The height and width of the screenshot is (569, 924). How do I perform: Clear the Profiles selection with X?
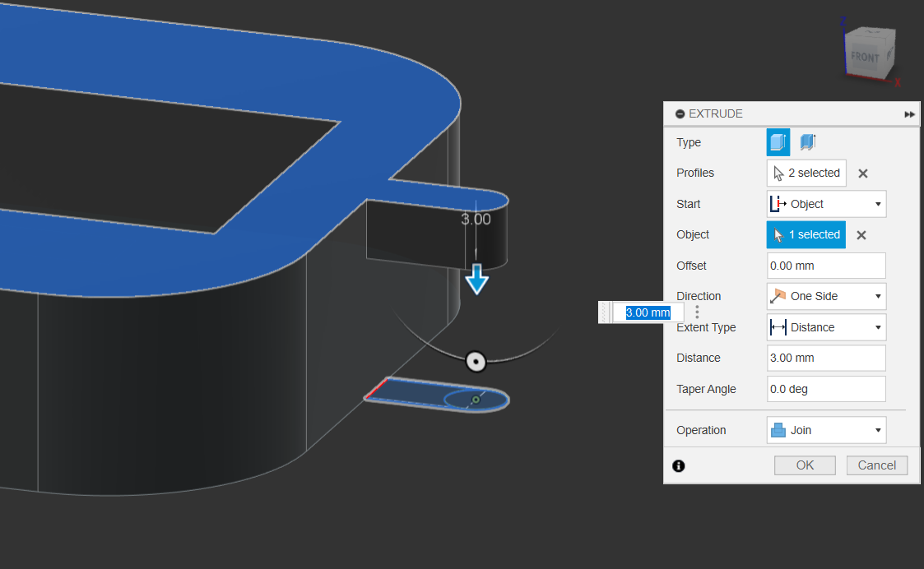[863, 173]
